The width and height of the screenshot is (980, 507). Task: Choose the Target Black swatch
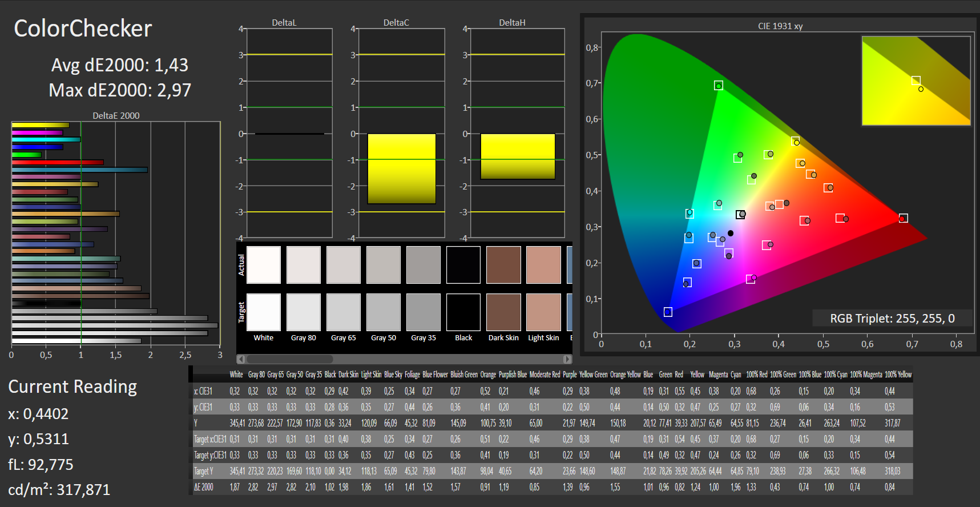(x=463, y=312)
